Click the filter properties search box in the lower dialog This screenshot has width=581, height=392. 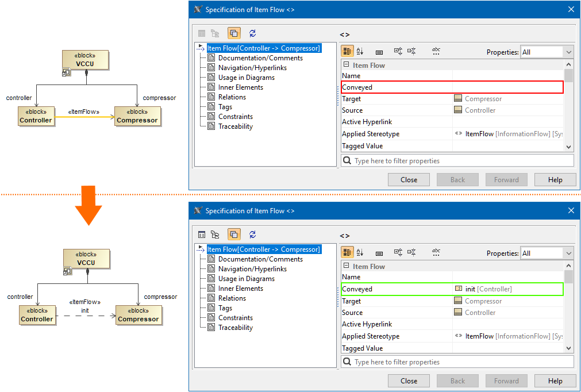point(460,362)
